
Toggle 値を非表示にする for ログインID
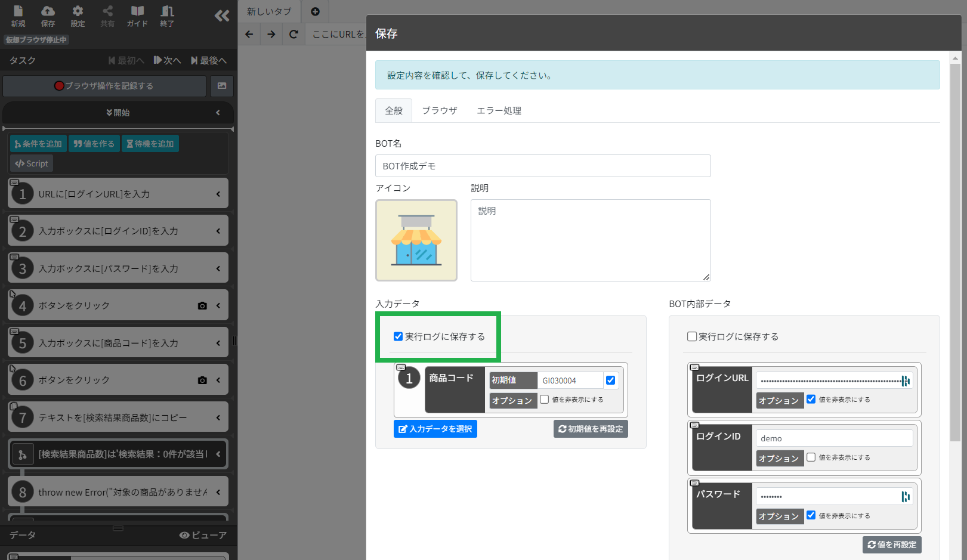pos(811,457)
